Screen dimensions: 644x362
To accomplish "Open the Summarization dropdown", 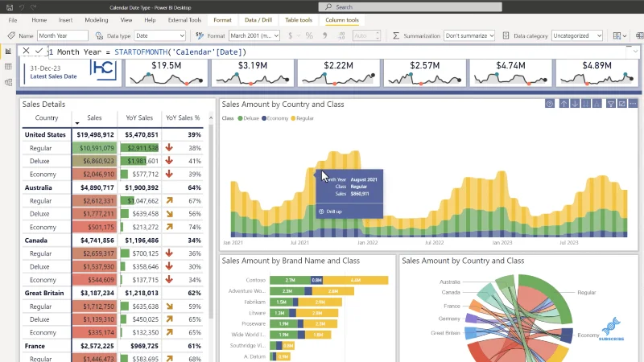I will click(x=469, y=35).
